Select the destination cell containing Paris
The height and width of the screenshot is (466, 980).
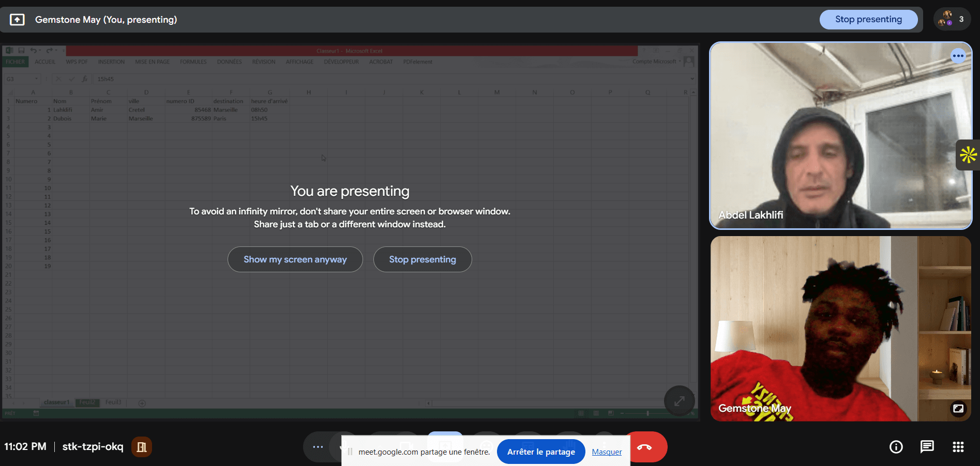pyautogui.click(x=231, y=119)
